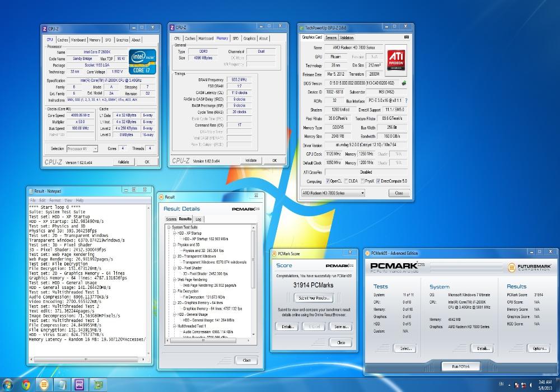The image size is (560, 392).
Task: Open the Notepad taskbar icon
Action: point(62,385)
